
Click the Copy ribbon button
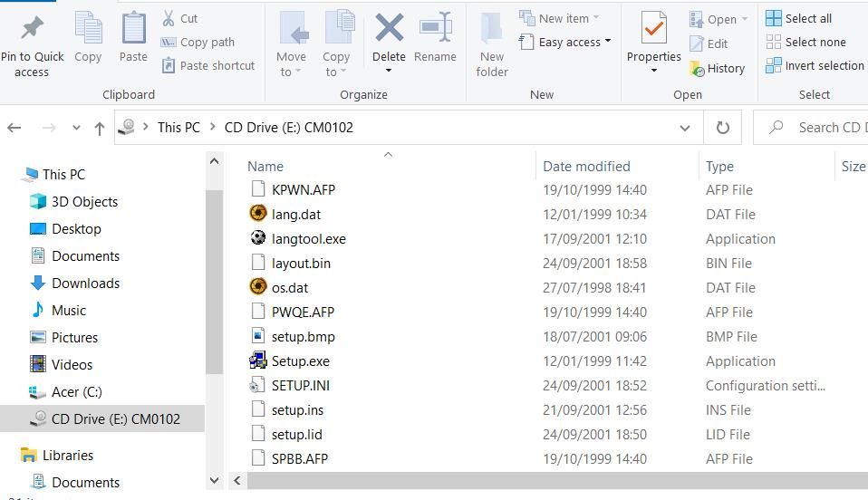click(x=88, y=38)
